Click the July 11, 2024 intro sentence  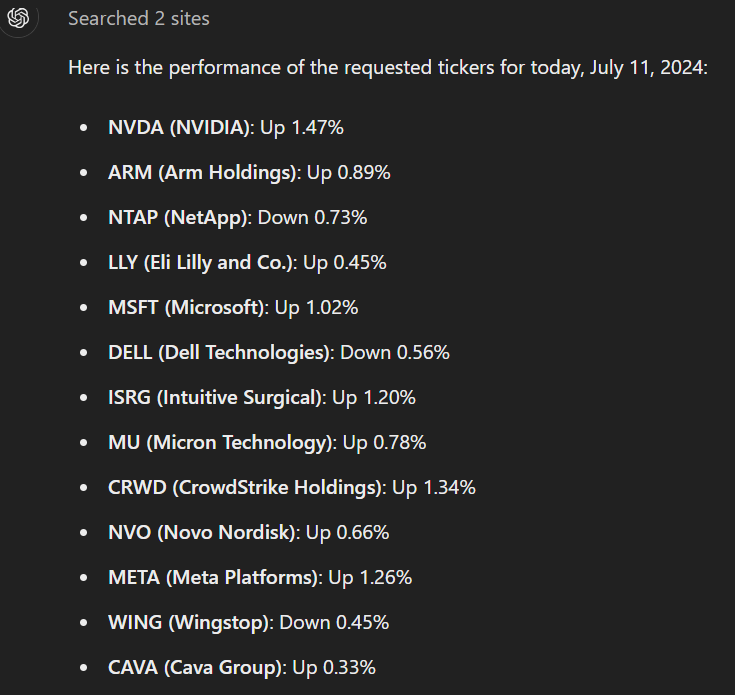[387, 69]
